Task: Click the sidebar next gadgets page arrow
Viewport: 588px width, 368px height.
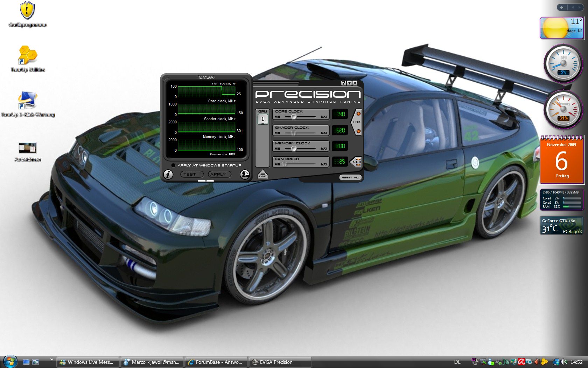Action: 580,7
